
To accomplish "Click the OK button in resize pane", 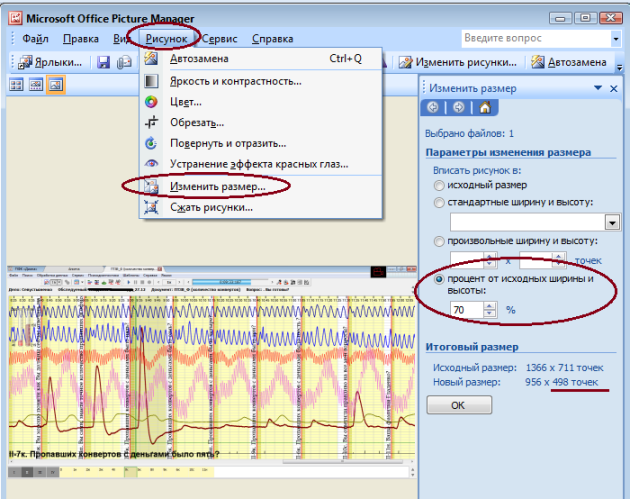I will pos(459,405).
